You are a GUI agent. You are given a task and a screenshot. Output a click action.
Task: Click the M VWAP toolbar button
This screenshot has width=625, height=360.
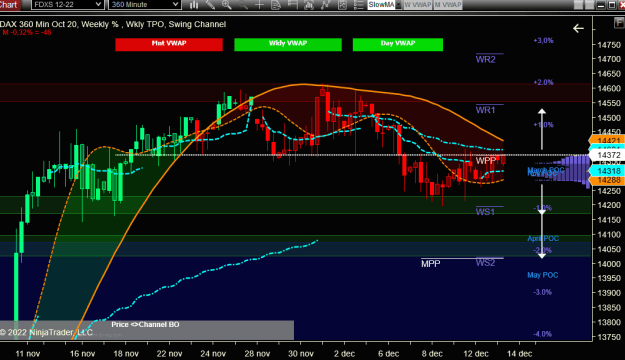point(448,5)
